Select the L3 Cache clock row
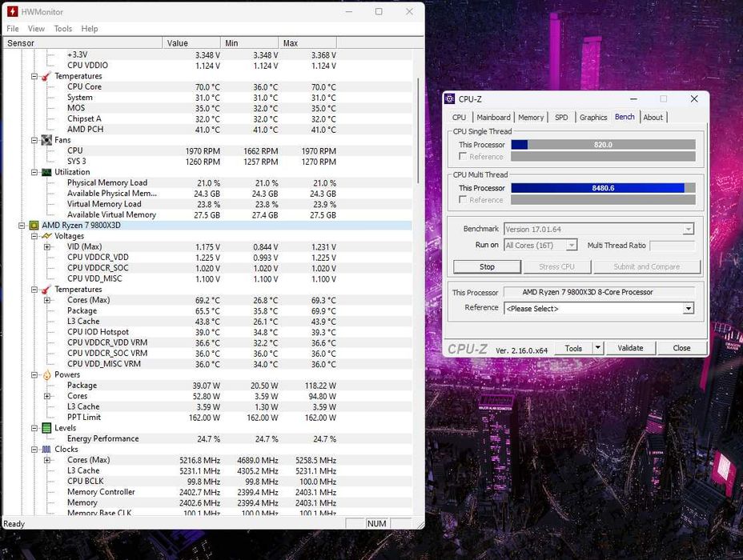 coord(207,471)
